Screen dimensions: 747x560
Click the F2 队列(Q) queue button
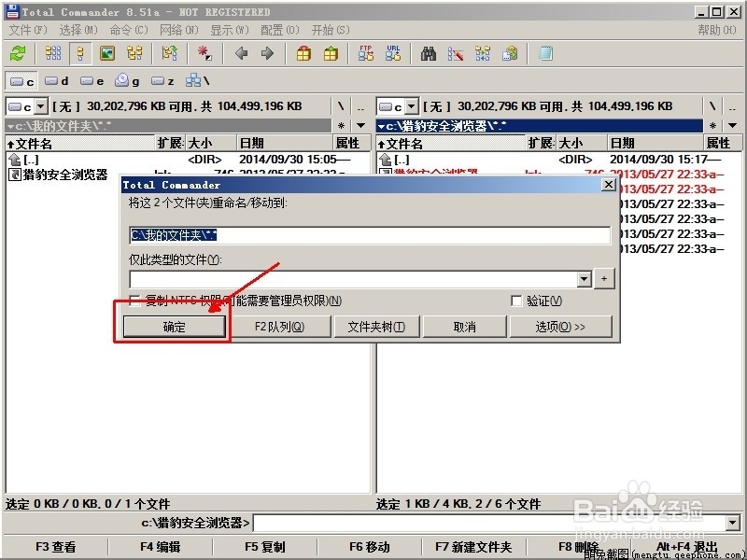[279, 327]
